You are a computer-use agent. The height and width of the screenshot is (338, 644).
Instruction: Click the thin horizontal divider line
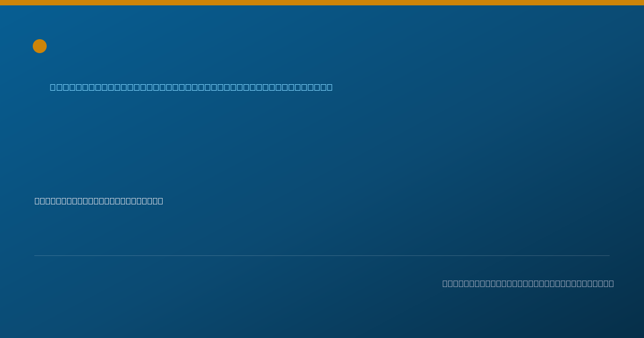322,255
